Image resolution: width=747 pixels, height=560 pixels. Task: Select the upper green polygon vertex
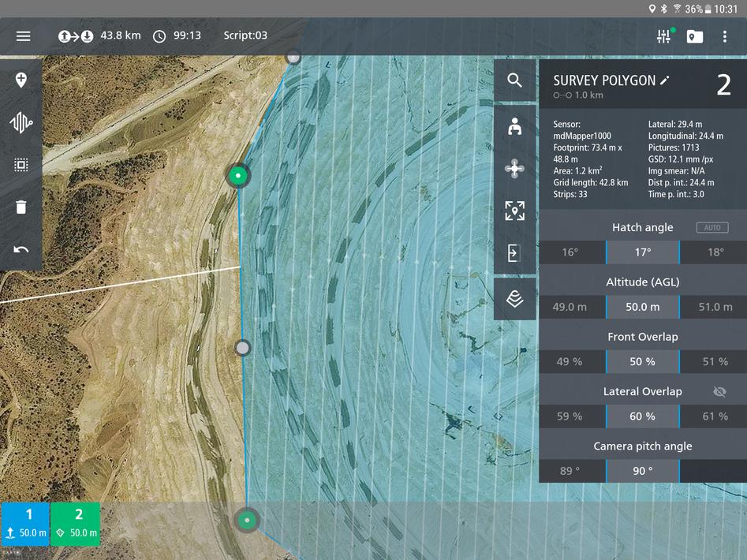coord(238,176)
